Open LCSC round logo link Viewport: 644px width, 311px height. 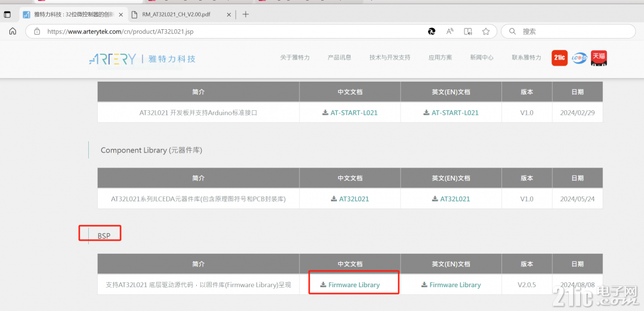pos(579,58)
